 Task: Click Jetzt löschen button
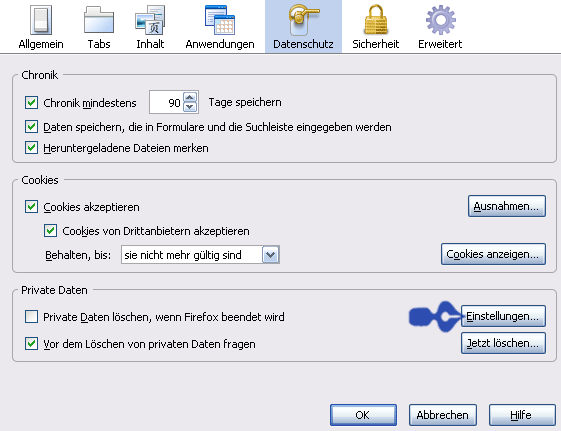pyautogui.click(x=503, y=343)
